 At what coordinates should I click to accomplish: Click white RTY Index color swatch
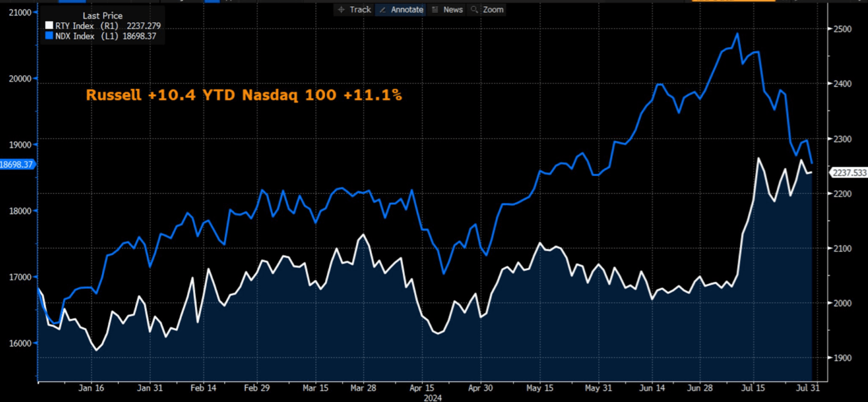49,26
